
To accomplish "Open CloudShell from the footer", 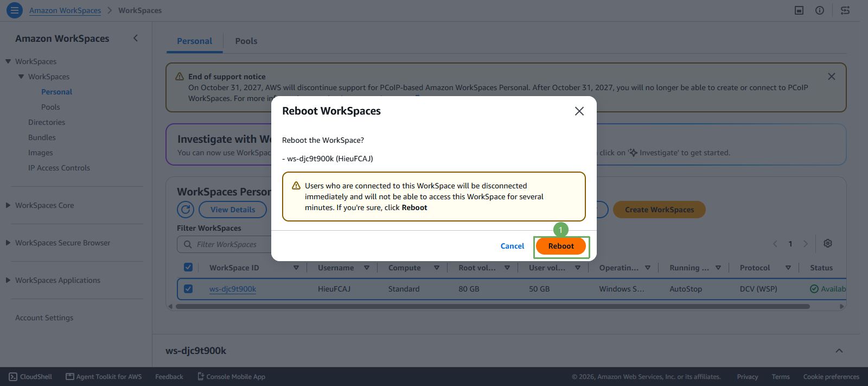I will 30,377.
